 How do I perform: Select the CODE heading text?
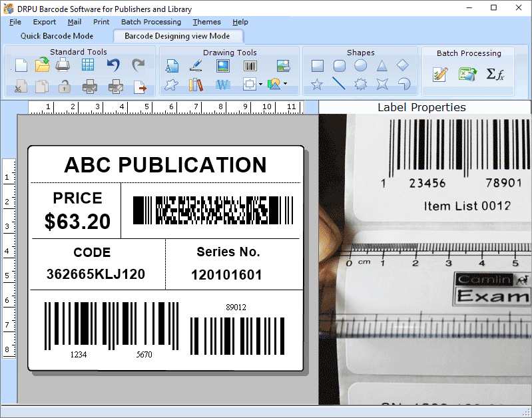click(x=92, y=252)
